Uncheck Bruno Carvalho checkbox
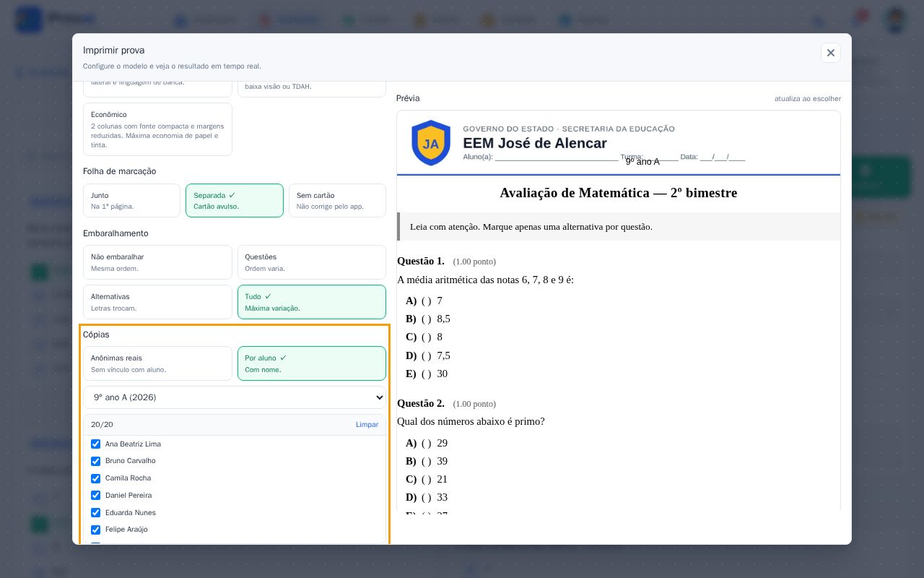 pyautogui.click(x=95, y=461)
